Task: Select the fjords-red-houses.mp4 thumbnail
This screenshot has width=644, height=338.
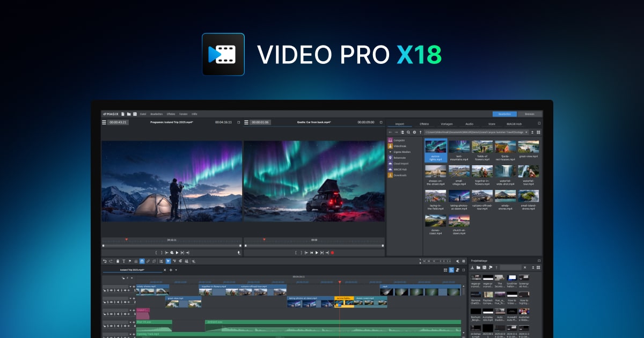Action: tap(505, 147)
